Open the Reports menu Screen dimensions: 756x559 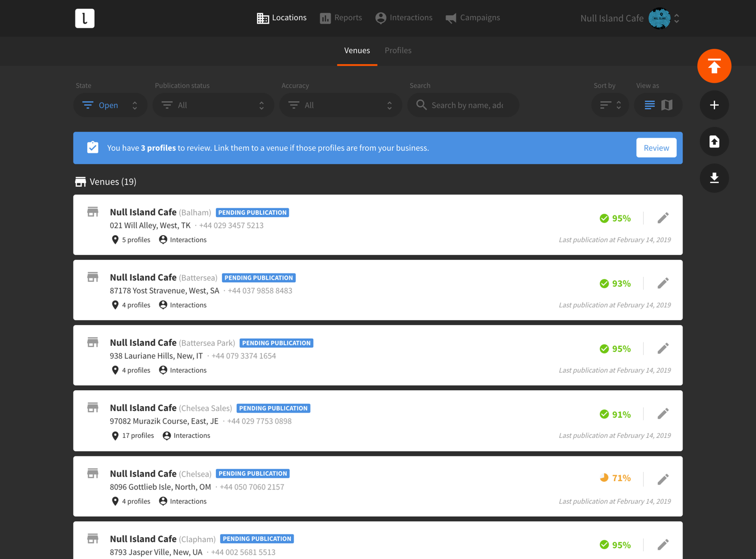coord(341,18)
